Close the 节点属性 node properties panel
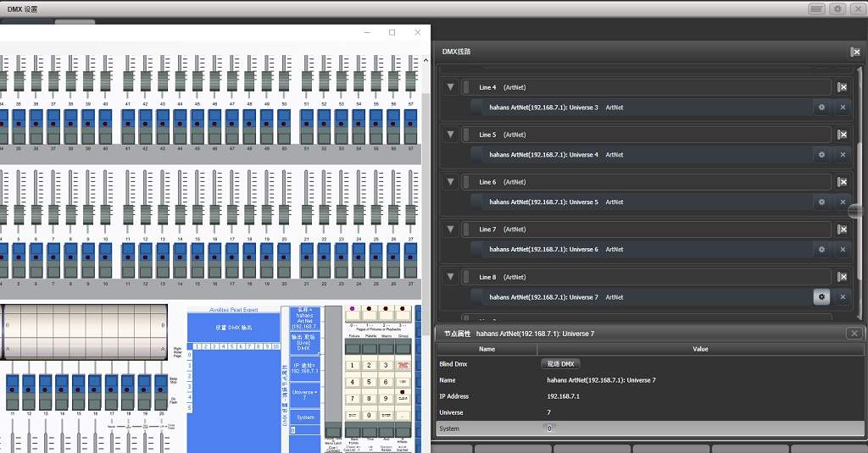 point(854,333)
